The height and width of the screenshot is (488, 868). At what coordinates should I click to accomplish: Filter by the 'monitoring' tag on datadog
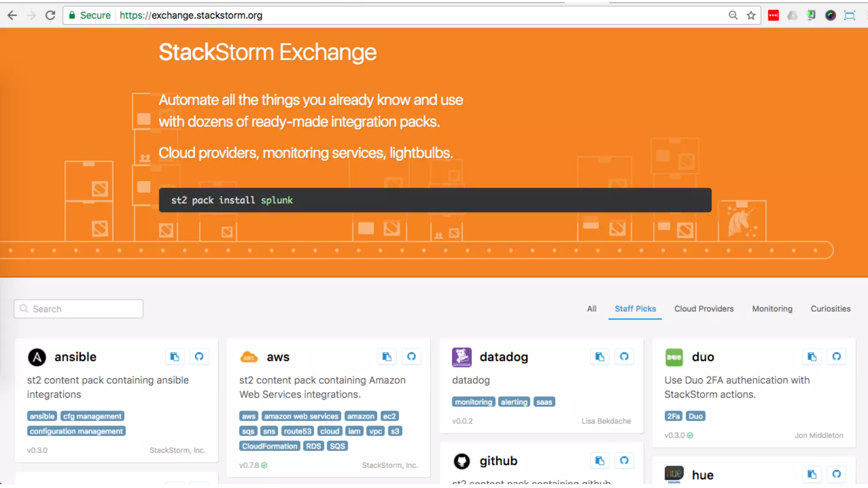pos(473,402)
